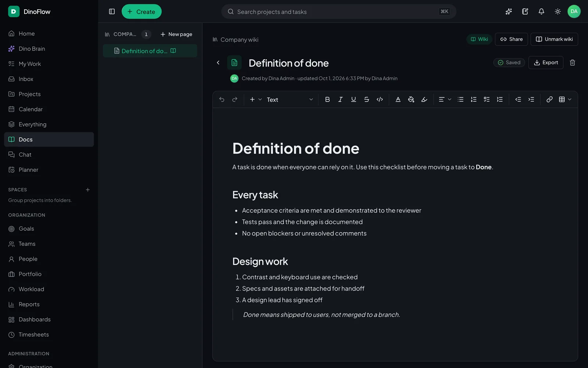
Task: Open the table insert dropdown
Action: pyautogui.click(x=565, y=99)
